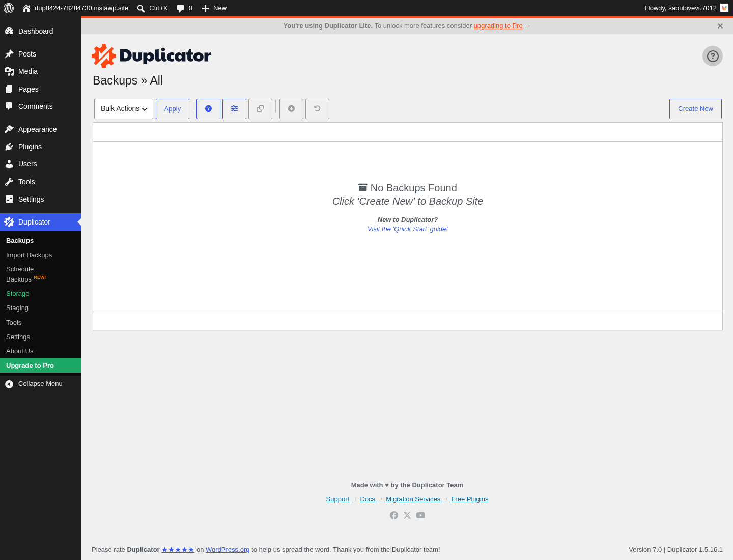Follow the upgrading to Pro link
This screenshot has width=733, height=560.
[x=498, y=26]
